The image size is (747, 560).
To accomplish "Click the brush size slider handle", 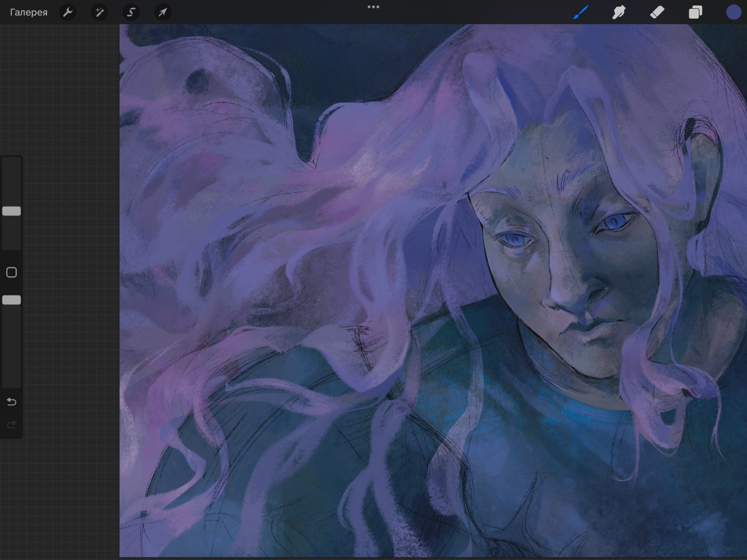I will 12,211.
